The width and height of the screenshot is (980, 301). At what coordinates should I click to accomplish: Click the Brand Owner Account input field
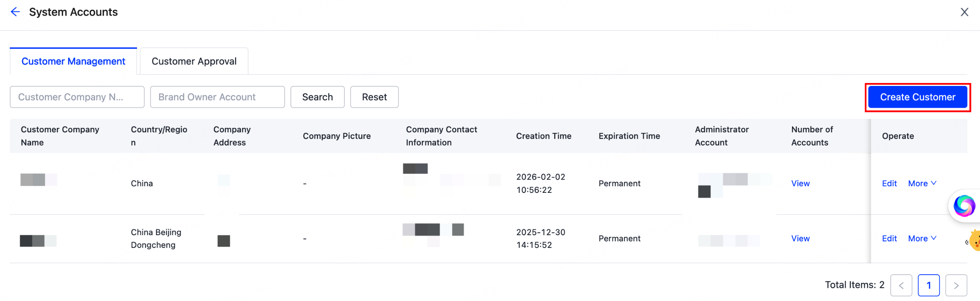coord(217,97)
